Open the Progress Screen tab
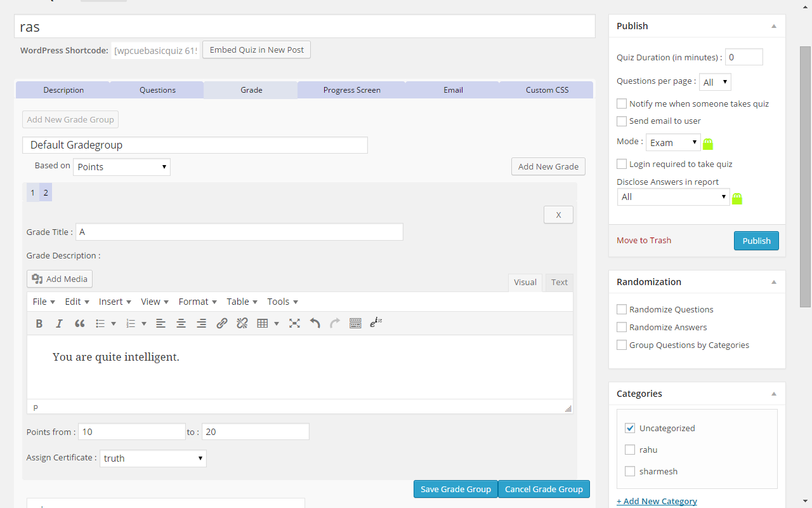This screenshot has height=508, width=812. [351, 90]
